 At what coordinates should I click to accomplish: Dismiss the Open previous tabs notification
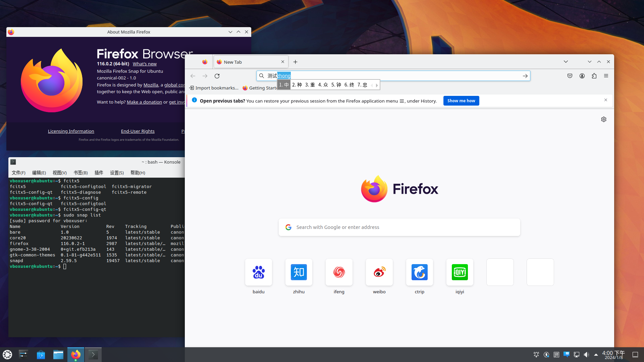point(606,100)
